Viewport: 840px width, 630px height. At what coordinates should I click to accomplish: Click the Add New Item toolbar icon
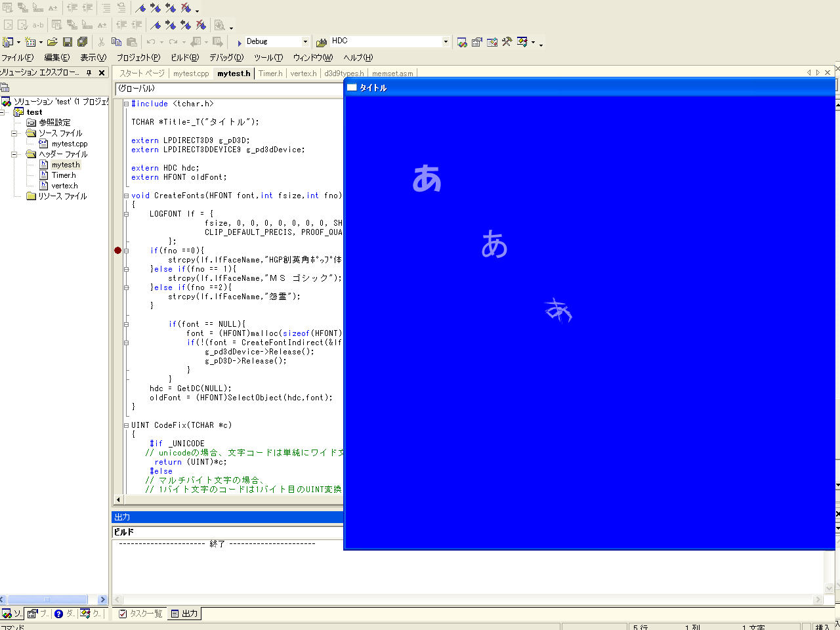(30, 42)
